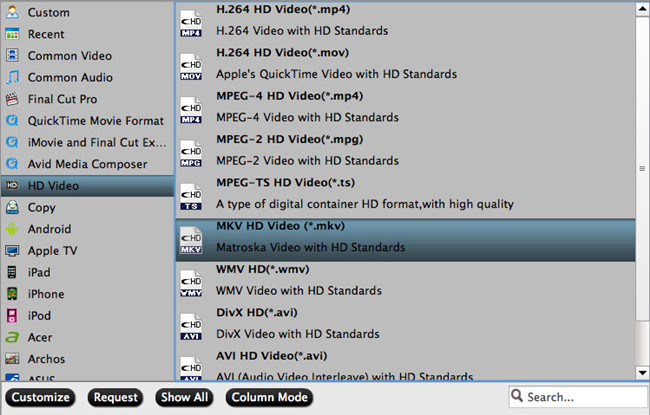
Task: Choose the Apple TV category
Action: [87, 250]
